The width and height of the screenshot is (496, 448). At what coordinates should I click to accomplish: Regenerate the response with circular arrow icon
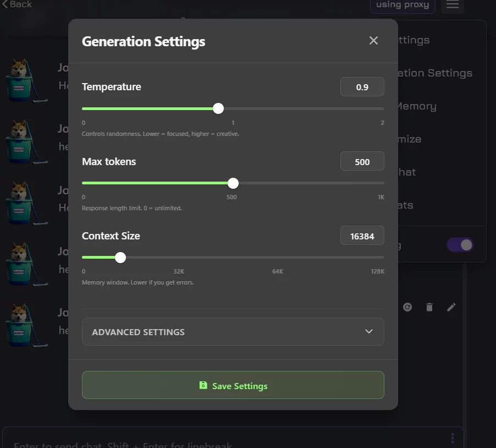point(407,307)
